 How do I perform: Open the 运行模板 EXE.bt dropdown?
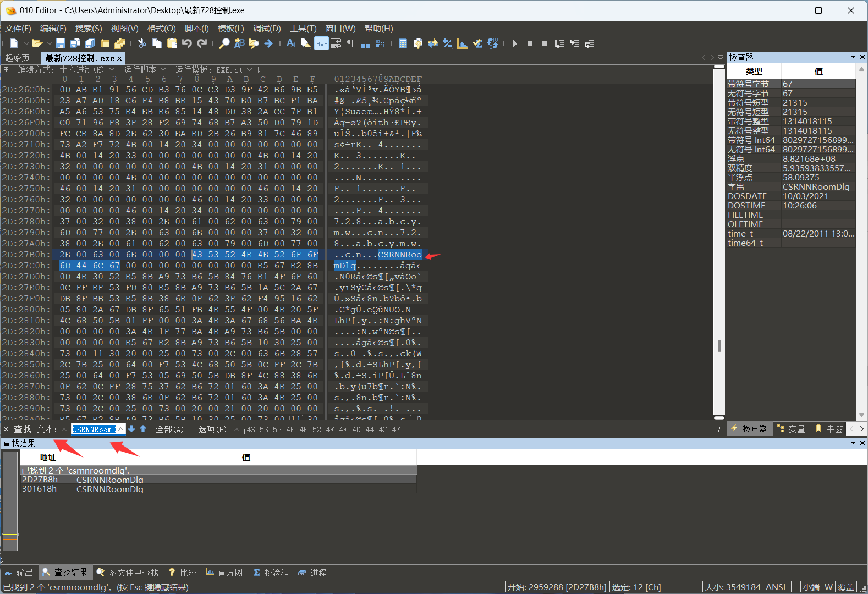click(249, 69)
